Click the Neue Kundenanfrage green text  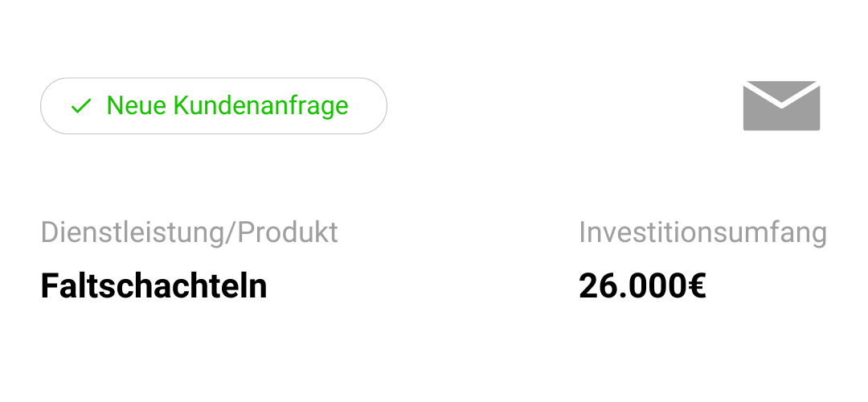(x=227, y=105)
